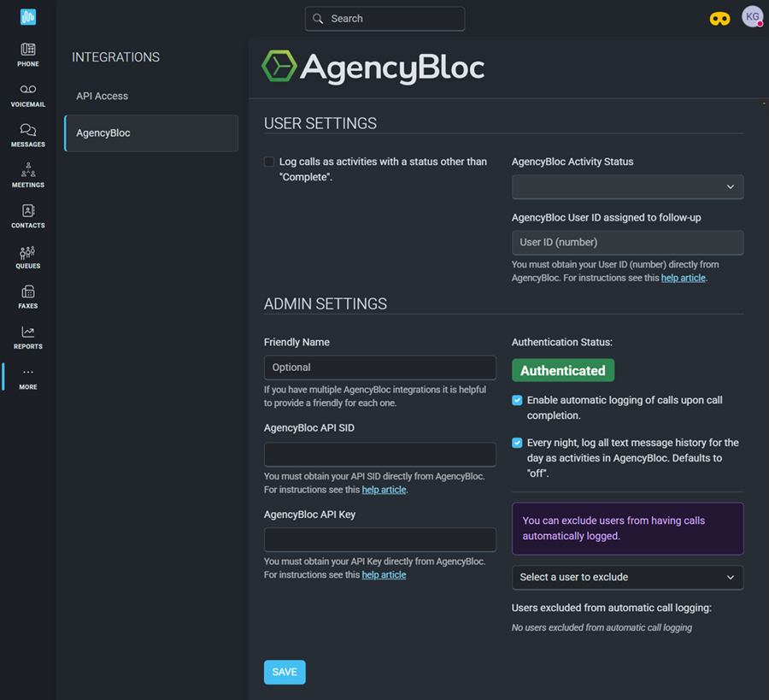769x700 pixels.
Task: Open the Meetings icon in sidebar
Action: point(28,170)
